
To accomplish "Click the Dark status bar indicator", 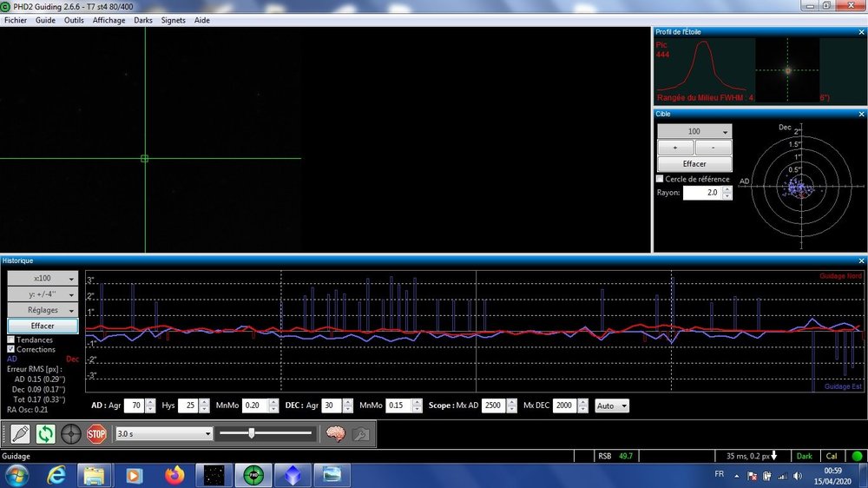I will [804, 457].
